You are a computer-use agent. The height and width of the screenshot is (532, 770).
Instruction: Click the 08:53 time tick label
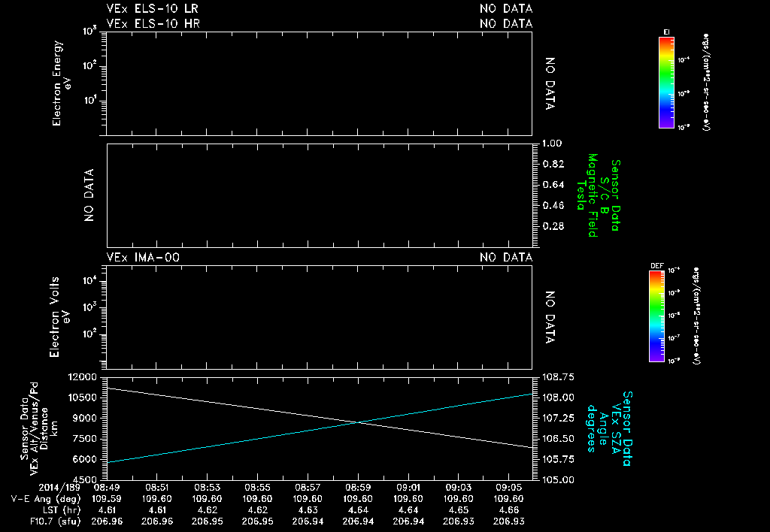208,488
